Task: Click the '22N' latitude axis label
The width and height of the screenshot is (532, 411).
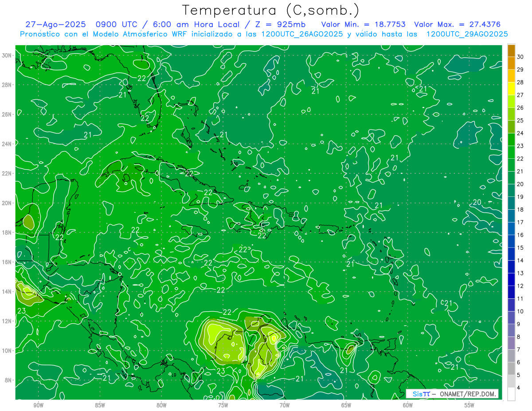Action: coord(7,173)
